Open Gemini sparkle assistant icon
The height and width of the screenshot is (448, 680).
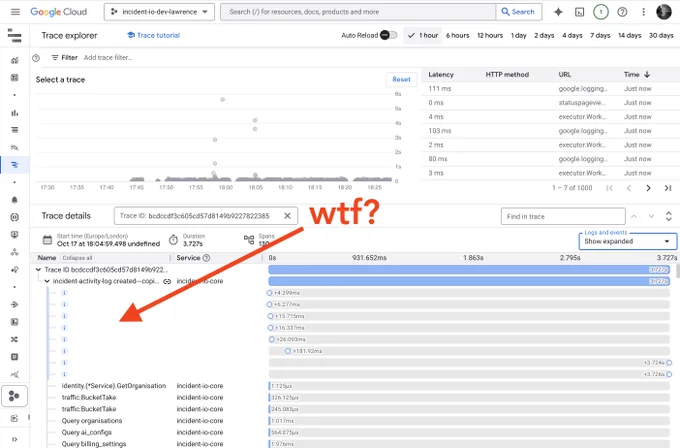click(x=558, y=12)
